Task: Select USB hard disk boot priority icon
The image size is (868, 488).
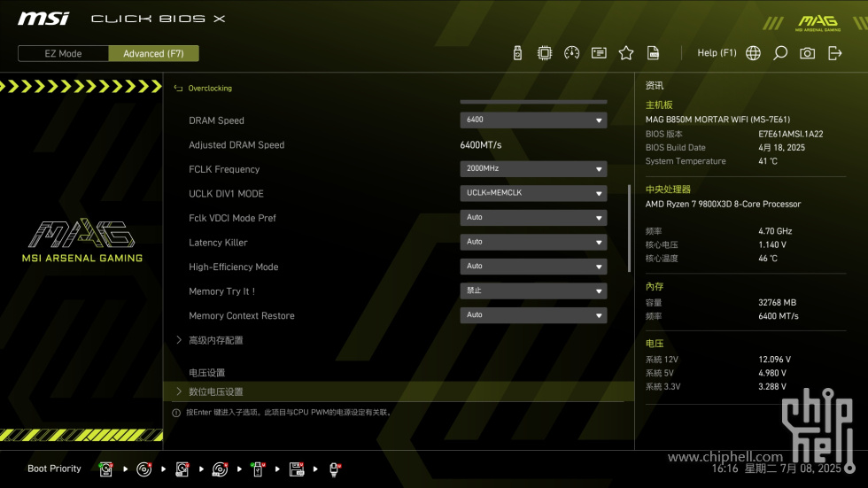Action: coord(182,469)
